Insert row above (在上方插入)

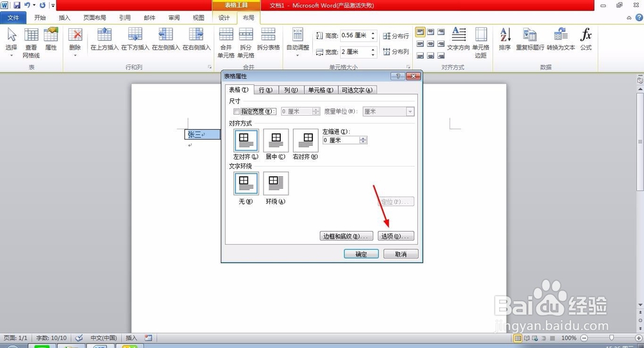coord(104,39)
